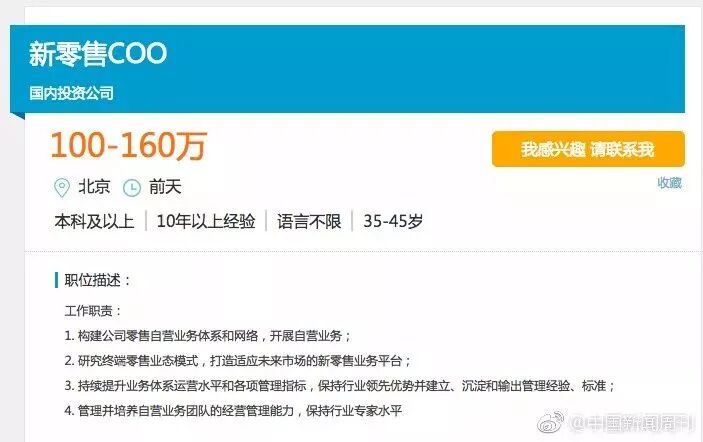Click the 语言不限 requirement
The width and height of the screenshot is (703, 442).
pyautogui.click(x=309, y=221)
